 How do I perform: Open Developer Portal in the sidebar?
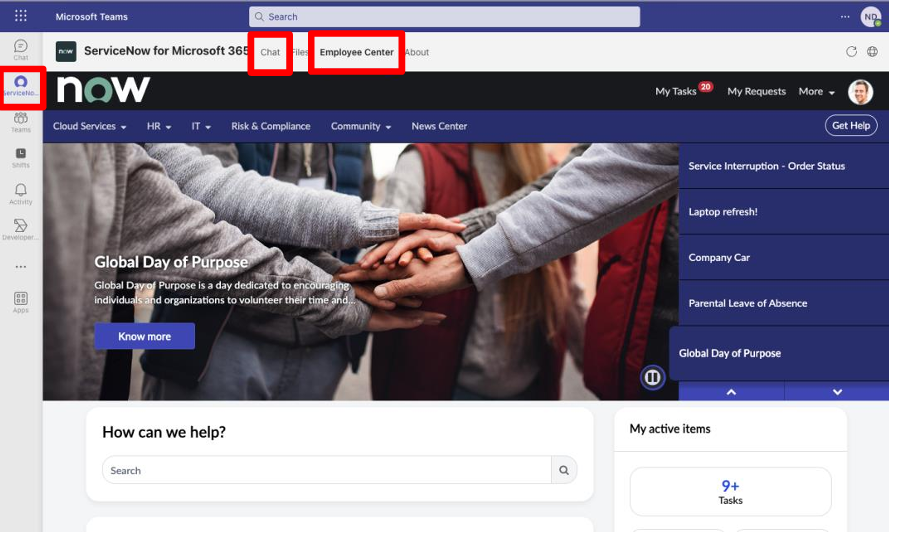21,230
